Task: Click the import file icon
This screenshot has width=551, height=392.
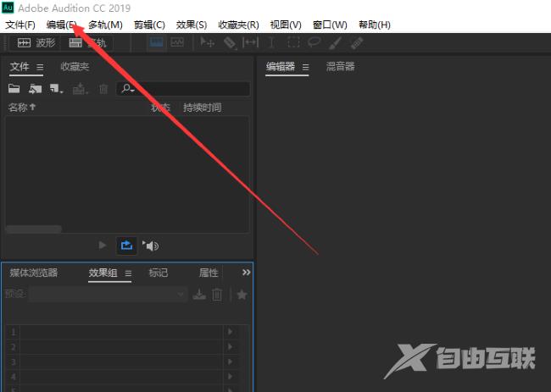Action: [35, 89]
